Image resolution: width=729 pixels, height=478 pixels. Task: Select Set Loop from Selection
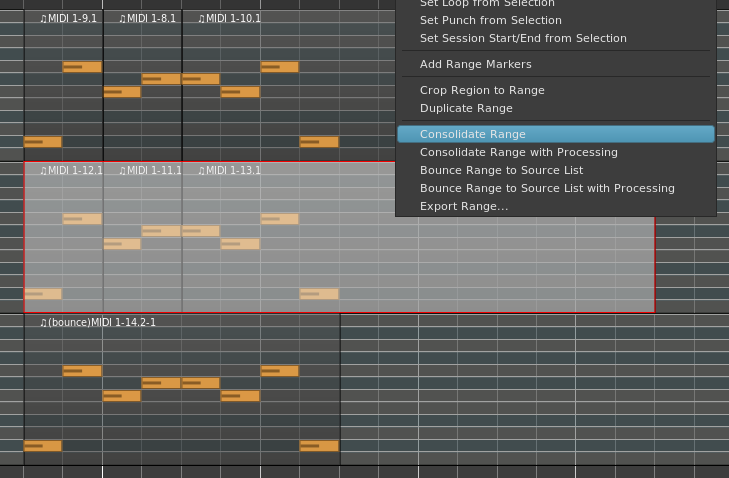[487, 4]
